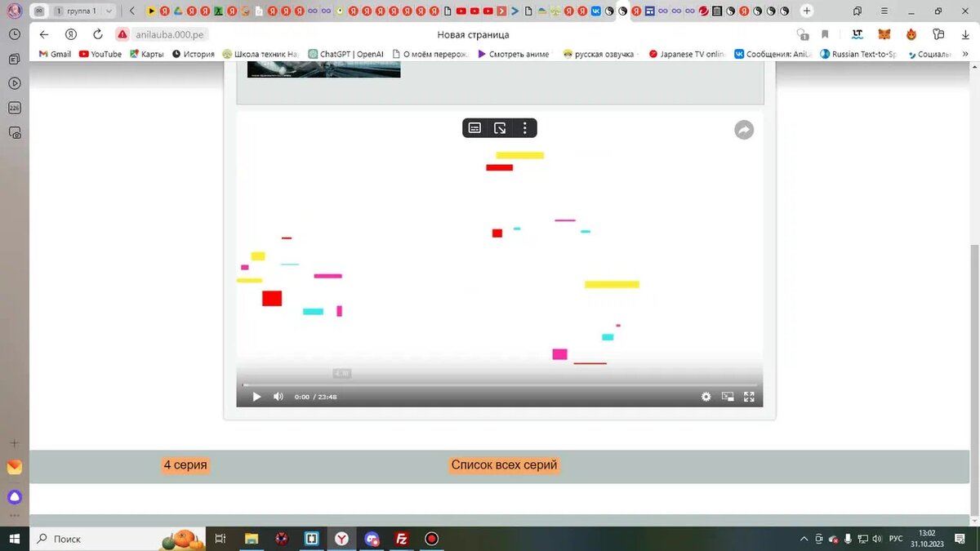Image resolution: width=980 pixels, height=551 pixels.
Task: Open "Список всех серий" link
Action: [x=504, y=465]
